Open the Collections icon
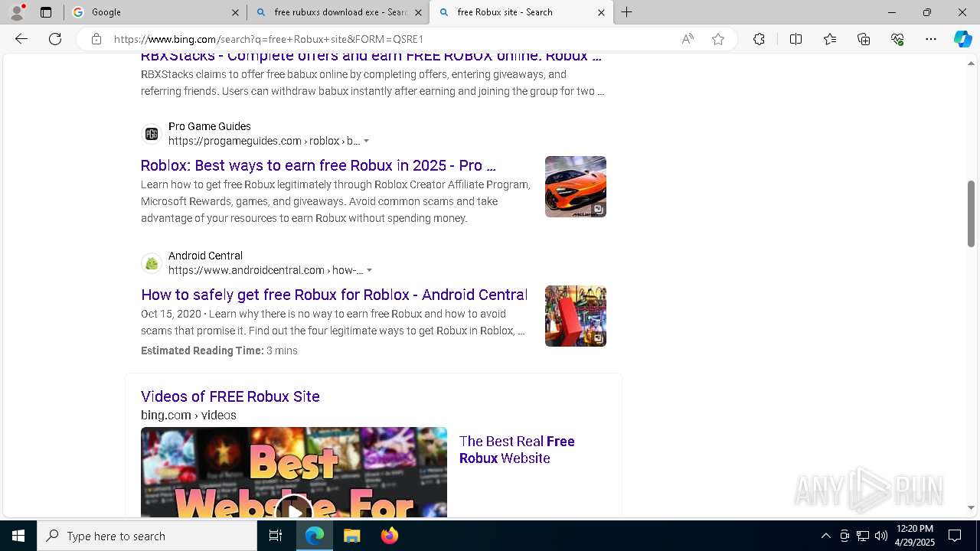The image size is (980, 551). pyautogui.click(x=864, y=39)
